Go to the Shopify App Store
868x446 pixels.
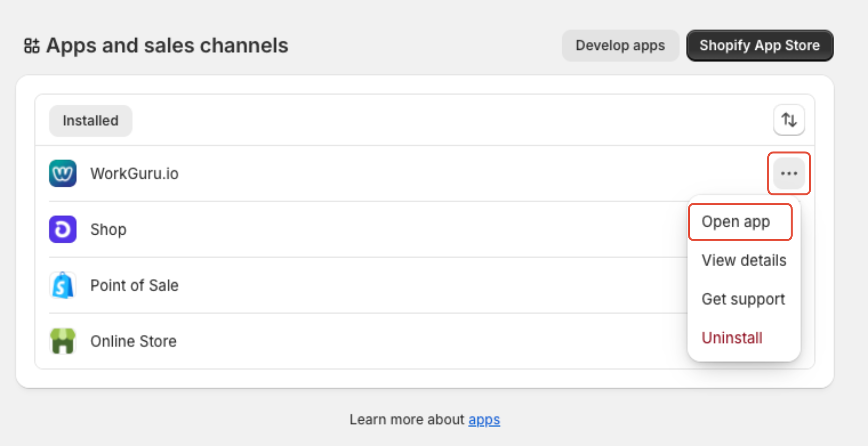[760, 45]
